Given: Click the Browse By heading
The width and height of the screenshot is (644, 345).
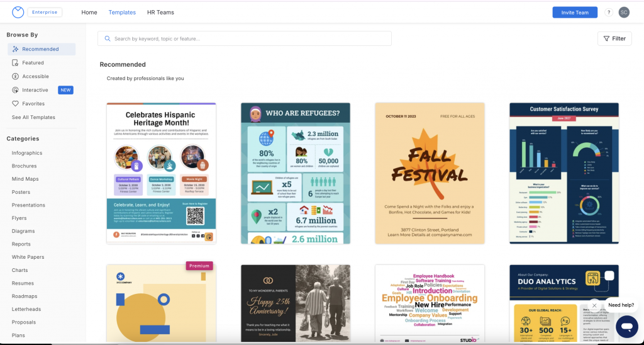Looking at the screenshot, I should tap(22, 35).
